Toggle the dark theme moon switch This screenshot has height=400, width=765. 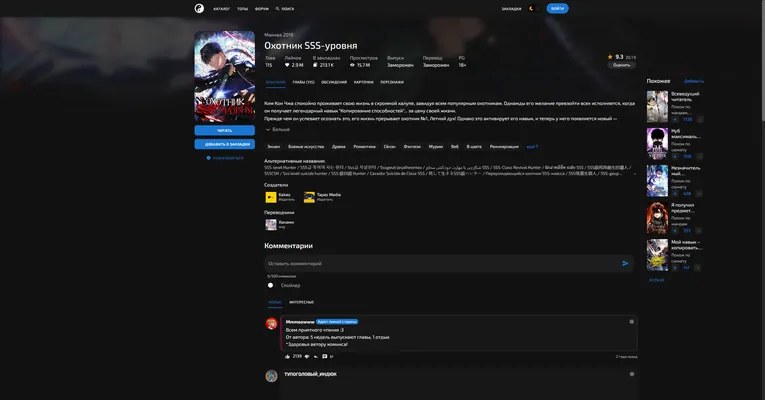click(532, 8)
